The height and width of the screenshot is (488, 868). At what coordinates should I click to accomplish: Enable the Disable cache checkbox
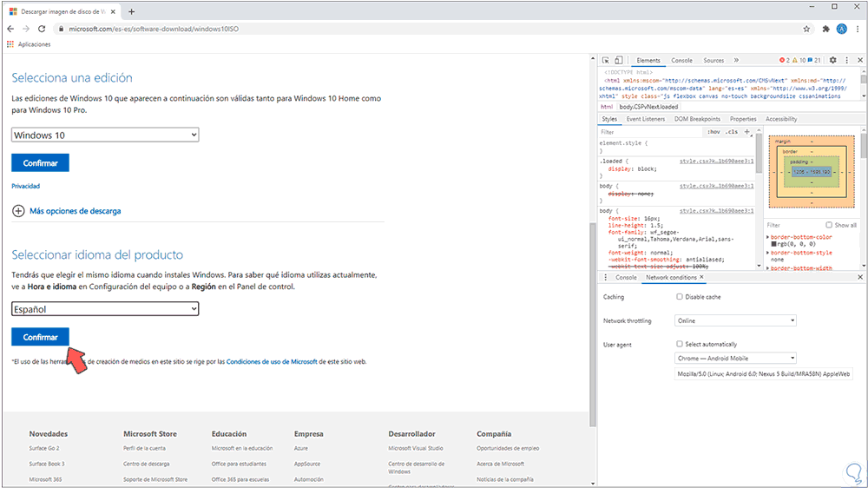point(680,297)
